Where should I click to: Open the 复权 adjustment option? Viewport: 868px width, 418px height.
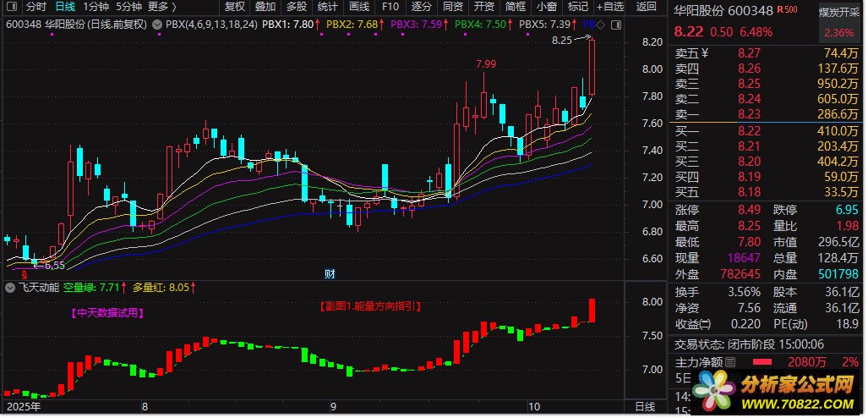[x=235, y=8]
